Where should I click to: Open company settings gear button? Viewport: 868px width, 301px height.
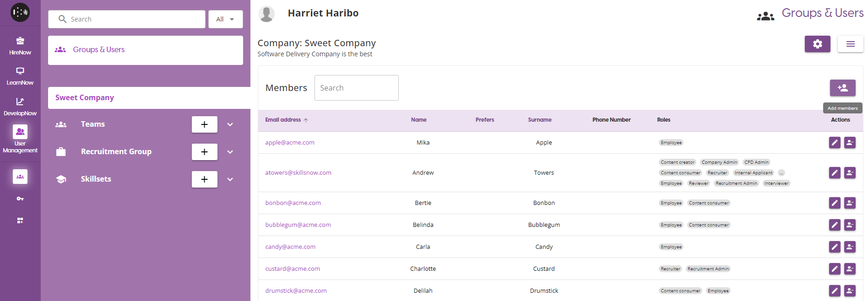[817, 44]
